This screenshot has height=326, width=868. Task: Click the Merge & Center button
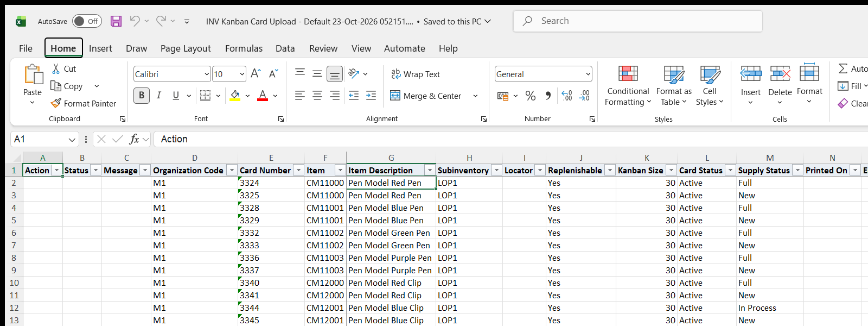pos(426,96)
